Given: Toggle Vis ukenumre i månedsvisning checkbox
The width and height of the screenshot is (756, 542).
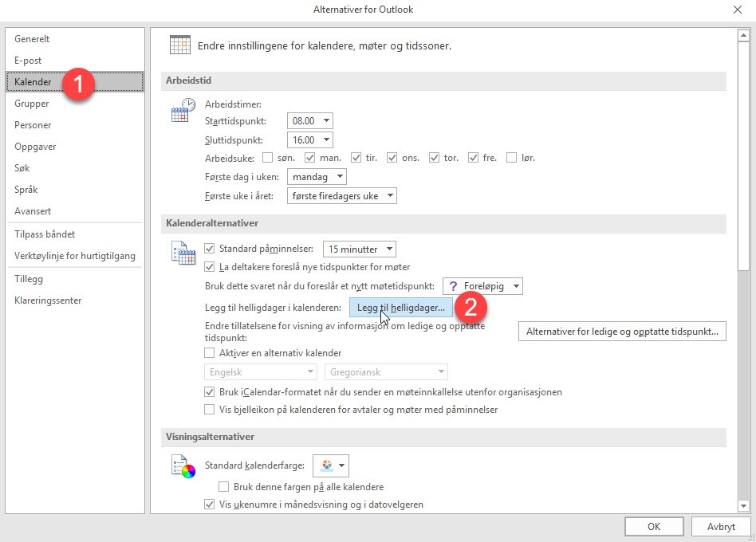Looking at the screenshot, I should (x=209, y=505).
